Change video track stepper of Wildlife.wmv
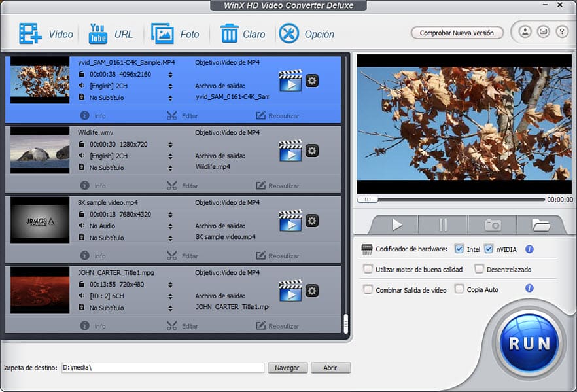The image size is (577, 392). (x=170, y=145)
